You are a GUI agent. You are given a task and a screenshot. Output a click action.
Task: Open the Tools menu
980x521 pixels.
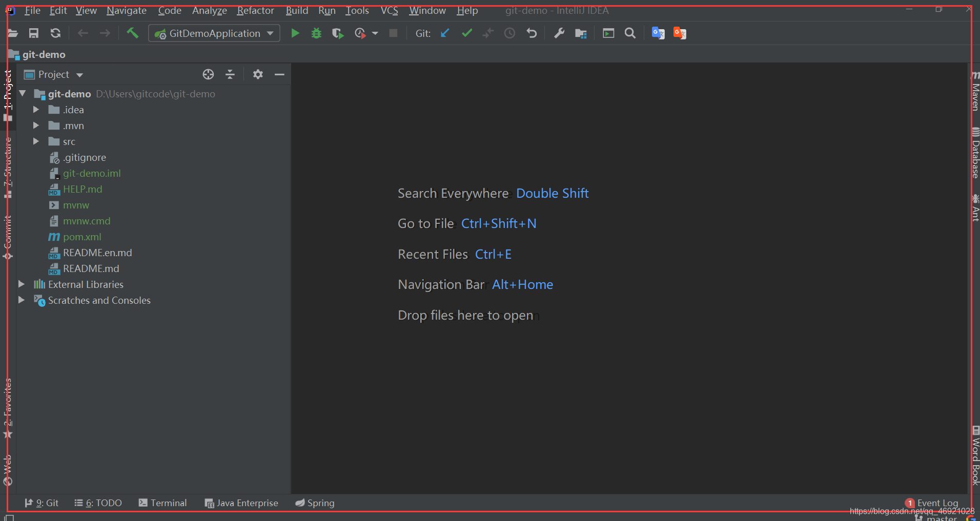357,10
